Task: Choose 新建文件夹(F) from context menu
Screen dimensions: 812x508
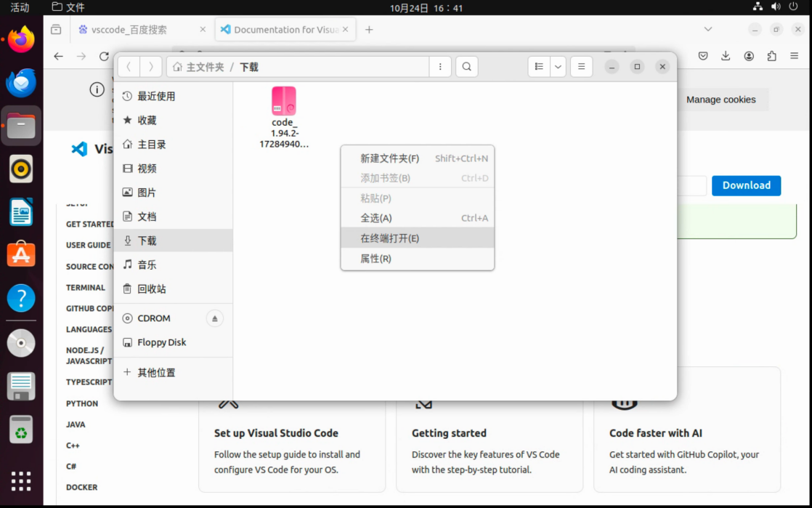Action: coord(418,158)
